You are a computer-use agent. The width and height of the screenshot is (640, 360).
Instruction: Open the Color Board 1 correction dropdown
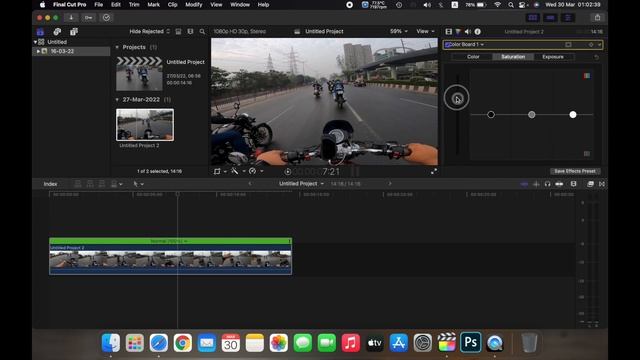click(467, 44)
